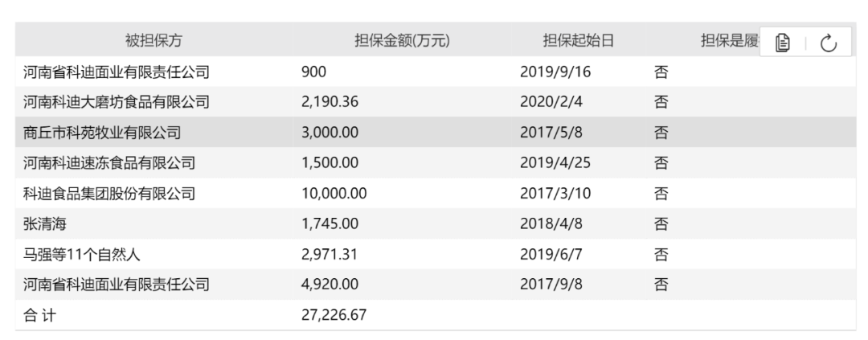The image size is (868, 340).
Task: Select the 河南科迪大磨坊食品有限公司 row
Action: click(x=436, y=102)
